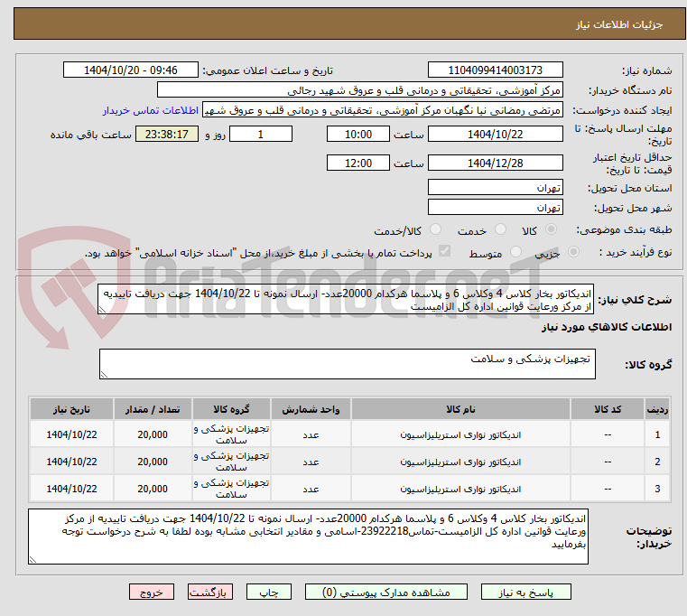Click the remaining days field showing 1
The width and height of the screenshot is (687, 616).
tap(261, 135)
